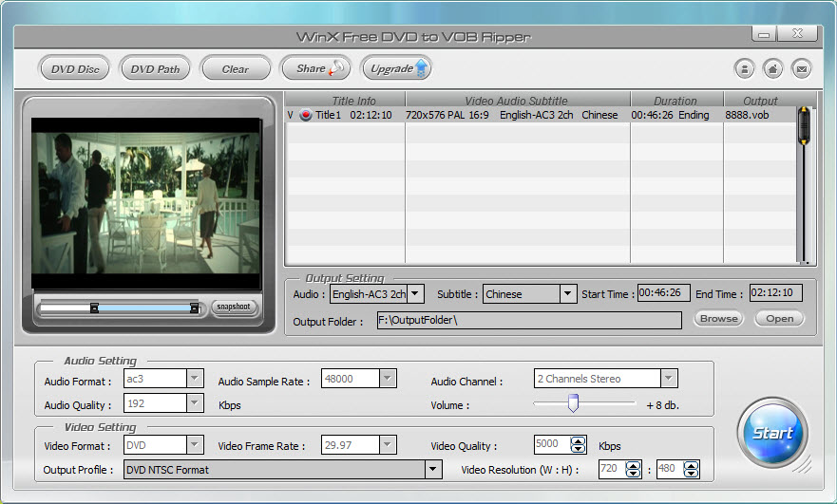Close the WinX ripper window
This screenshot has height=504, width=837.
pyautogui.click(x=797, y=33)
